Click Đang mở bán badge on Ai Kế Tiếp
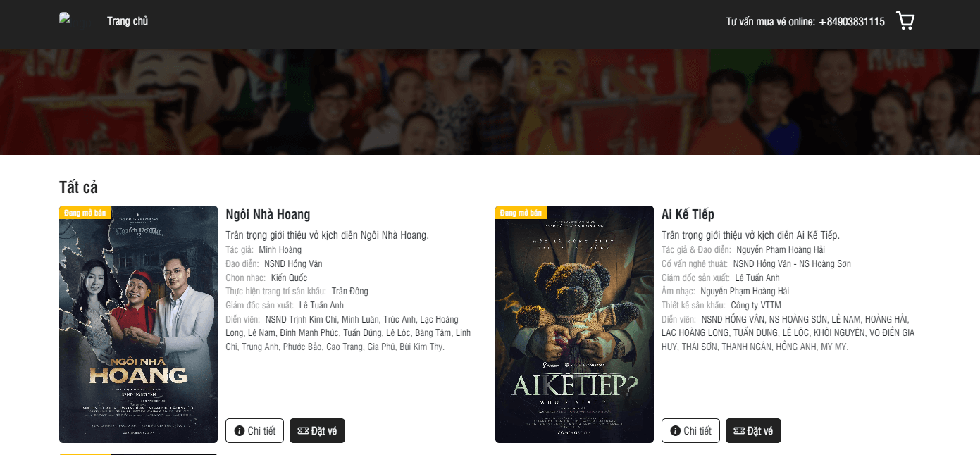The width and height of the screenshot is (980, 455). click(521, 212)
